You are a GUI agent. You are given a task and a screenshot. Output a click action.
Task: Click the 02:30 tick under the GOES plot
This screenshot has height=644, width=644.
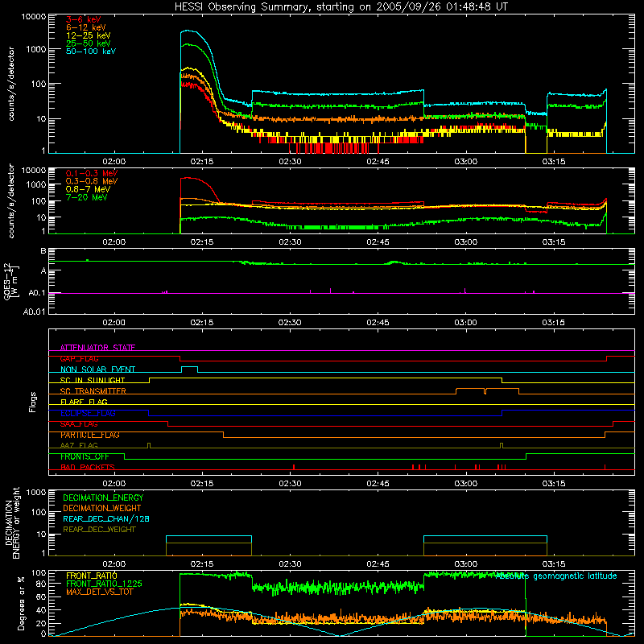click(x=290, y=323)
